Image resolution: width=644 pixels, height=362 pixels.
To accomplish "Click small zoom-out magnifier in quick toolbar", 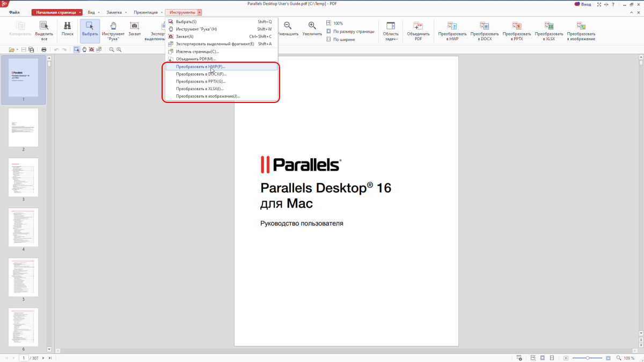I will coord(112,49).
